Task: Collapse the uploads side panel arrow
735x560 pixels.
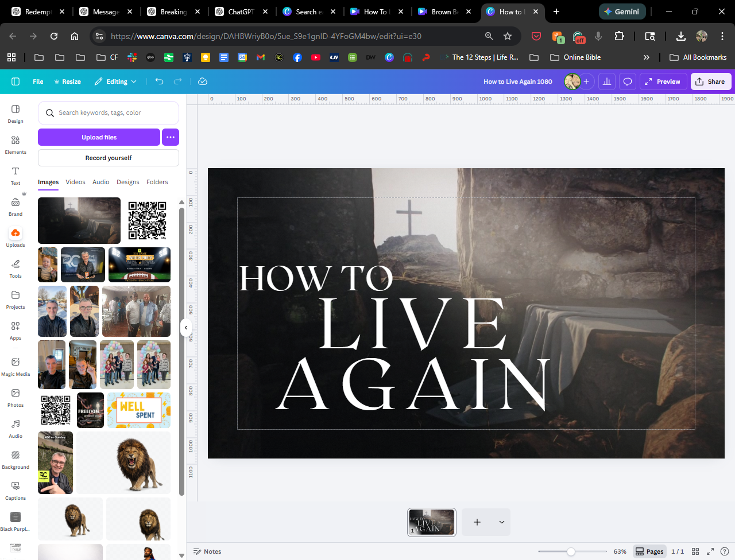Action: coord(185,328)
